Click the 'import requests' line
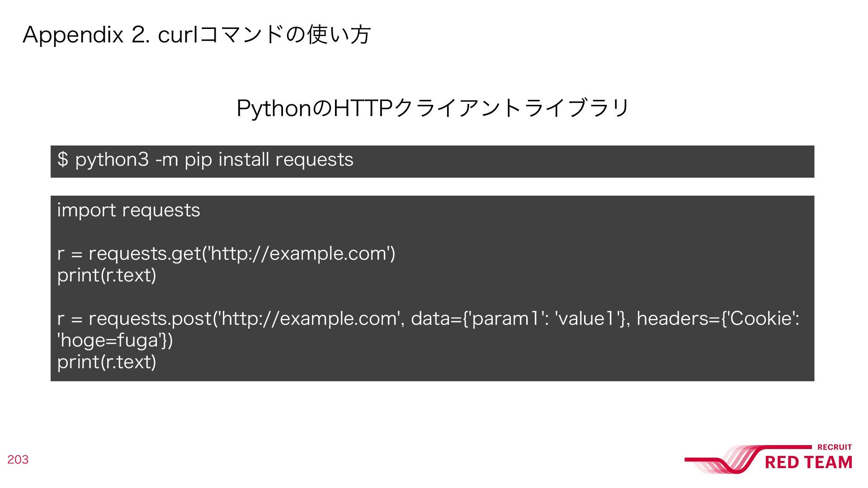 coord(128,210)
